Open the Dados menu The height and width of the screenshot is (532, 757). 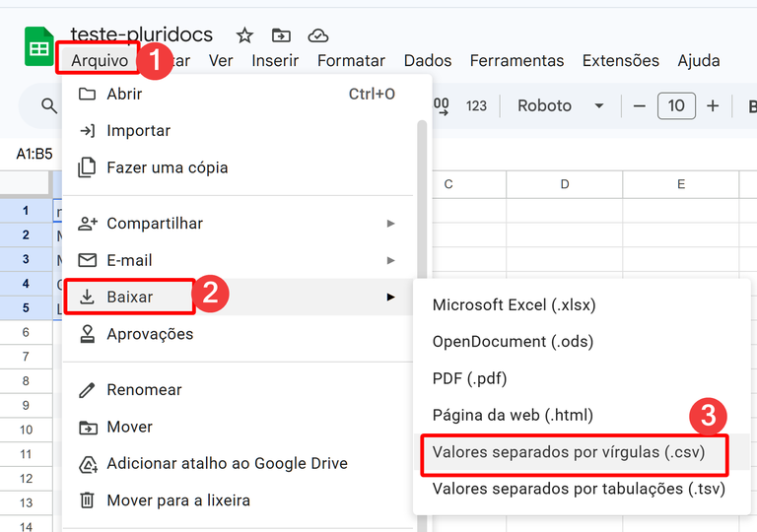click(427, 60)
